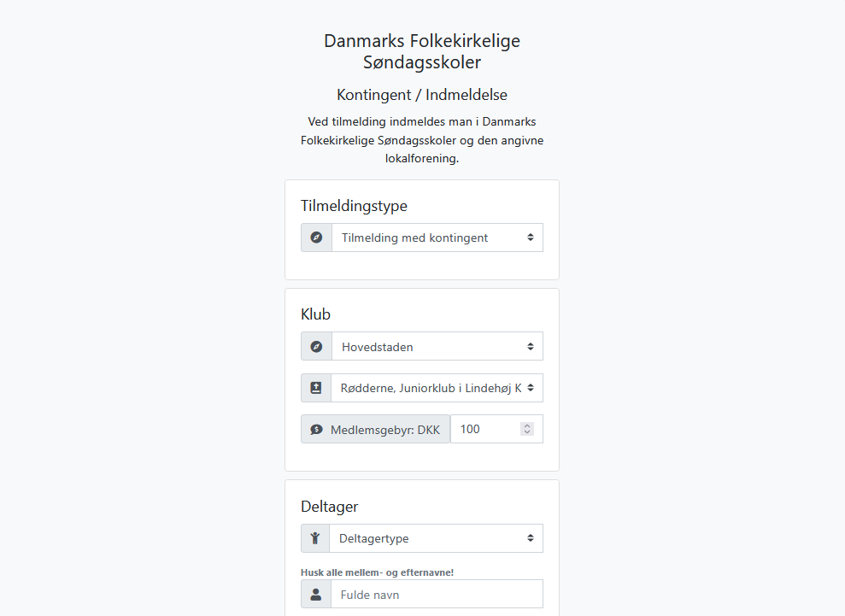Open the 'Tilmelding med kontingent' dropdown

click(437, 238)
